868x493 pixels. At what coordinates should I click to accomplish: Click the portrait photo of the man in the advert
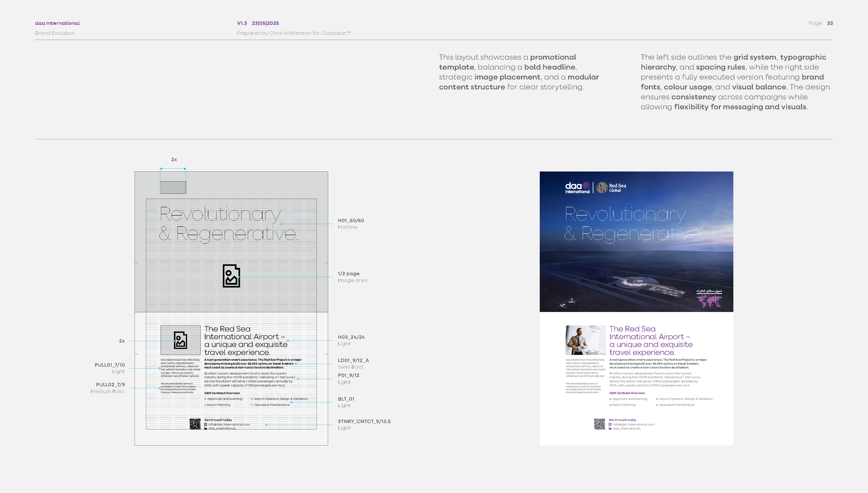click(586, 340)
